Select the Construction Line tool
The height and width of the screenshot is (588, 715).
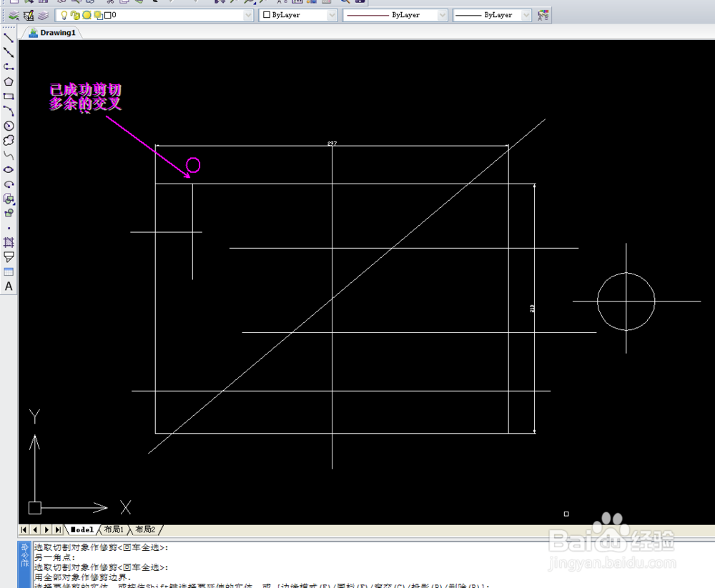click(x=8, y=52)
